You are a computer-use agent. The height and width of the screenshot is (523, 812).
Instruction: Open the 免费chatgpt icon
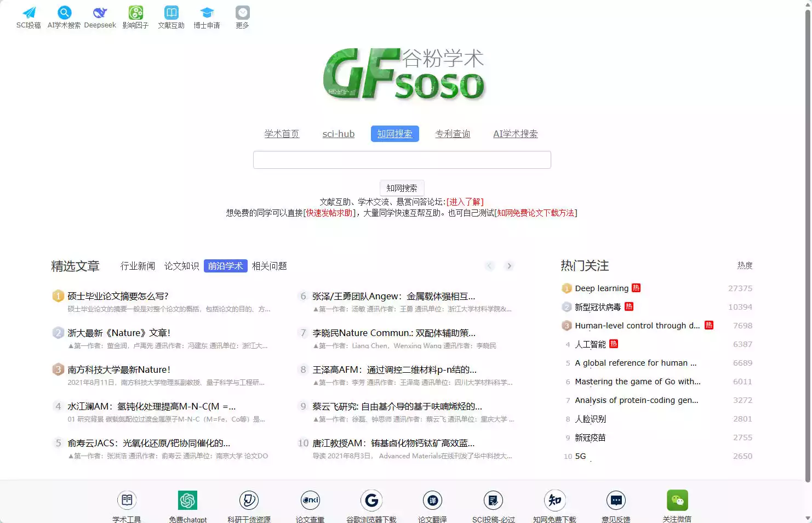(x=188, y=500)
